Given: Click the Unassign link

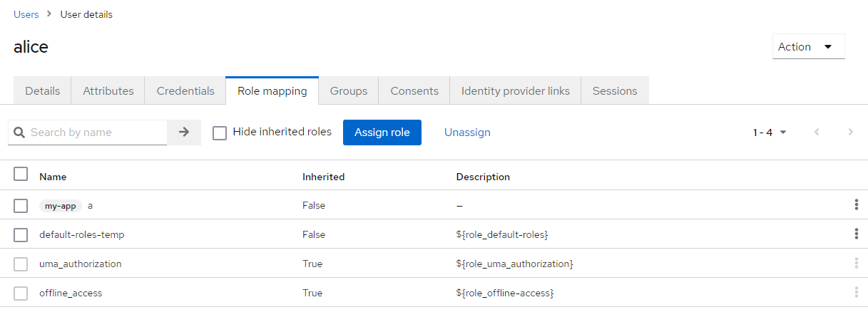Looking at the screenshot, I should 467,132.
